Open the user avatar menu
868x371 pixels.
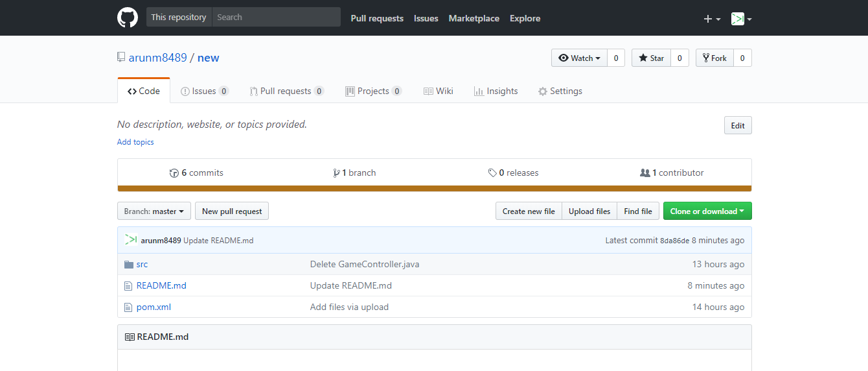(x=741, y=19)
